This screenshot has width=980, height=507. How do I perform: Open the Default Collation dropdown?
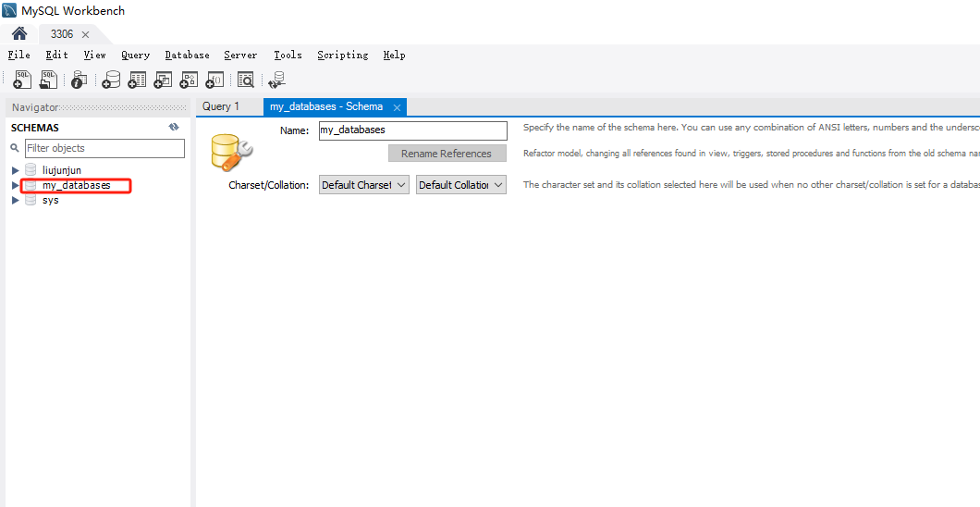pos(461,185)
